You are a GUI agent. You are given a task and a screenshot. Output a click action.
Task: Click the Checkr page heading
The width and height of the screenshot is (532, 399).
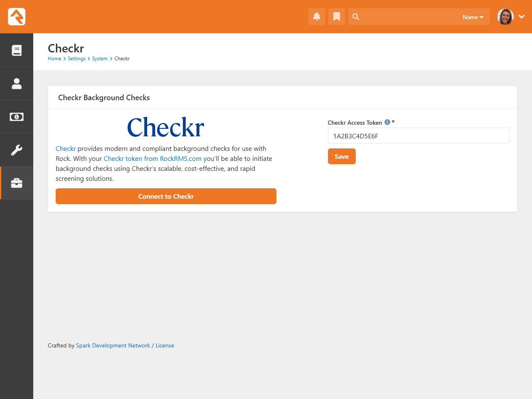66,48
